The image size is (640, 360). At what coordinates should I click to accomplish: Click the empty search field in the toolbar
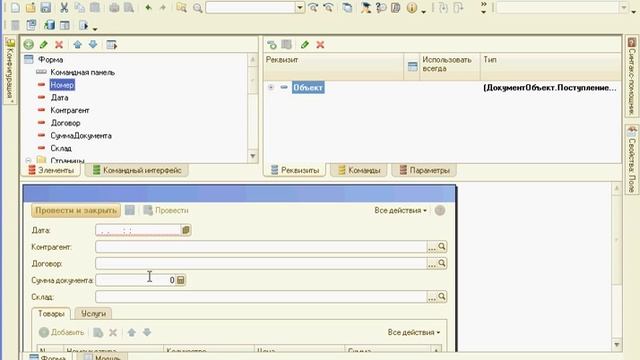point(251,7)
